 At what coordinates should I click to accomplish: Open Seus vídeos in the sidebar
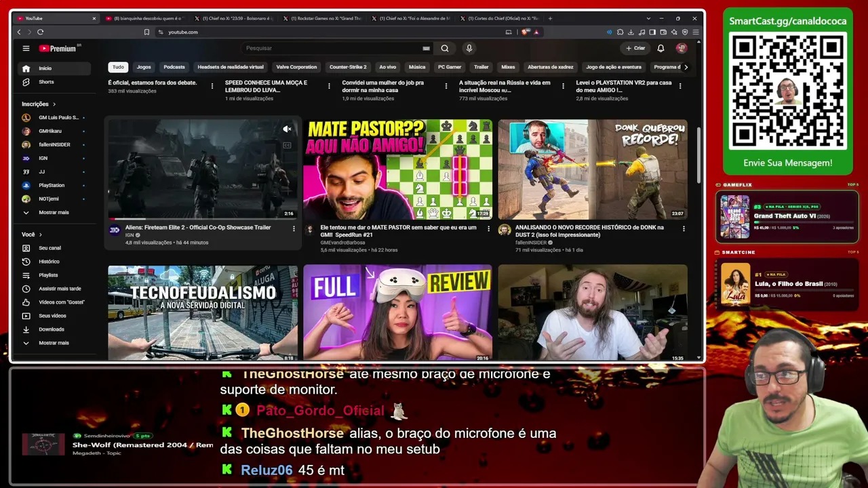(55, 316)
